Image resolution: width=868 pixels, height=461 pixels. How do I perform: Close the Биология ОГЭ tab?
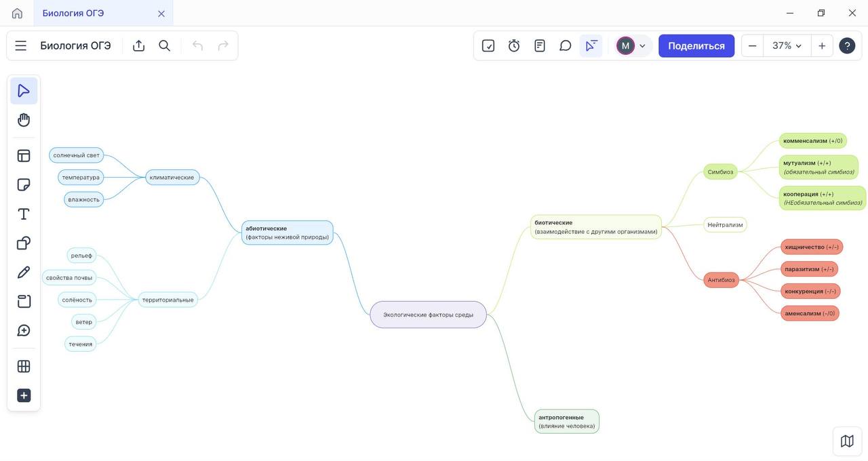click(161, 14)
